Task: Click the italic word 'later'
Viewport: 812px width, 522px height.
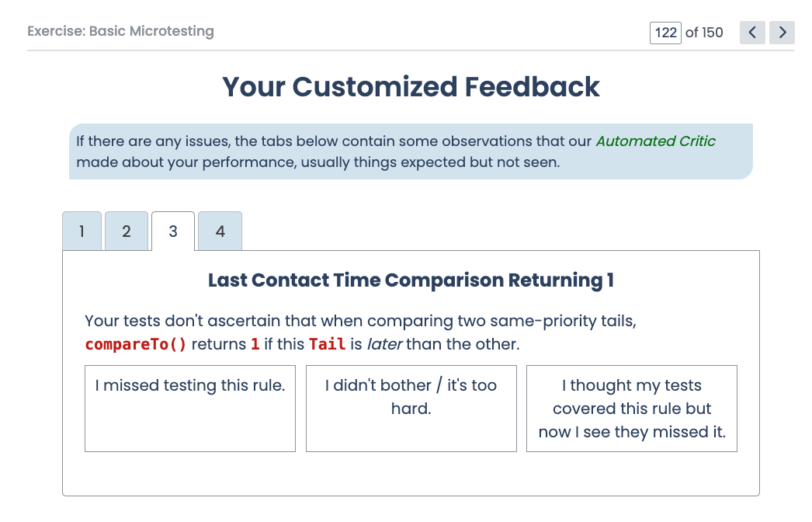Action: pos(384,344)
